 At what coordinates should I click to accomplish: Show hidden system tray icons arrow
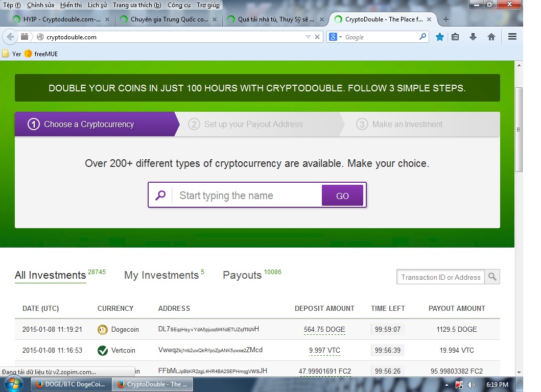(446, 385)
